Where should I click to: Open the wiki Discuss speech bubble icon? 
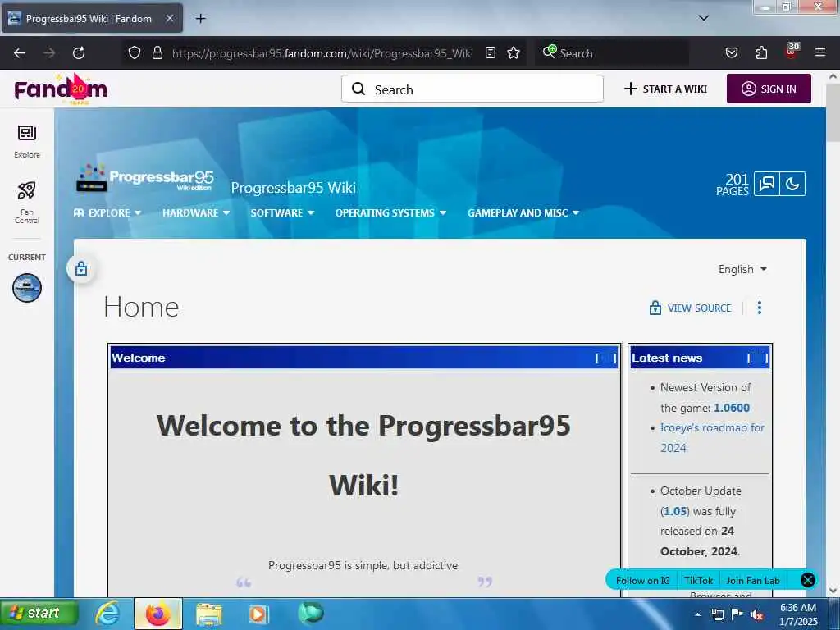tap(767, 184)
